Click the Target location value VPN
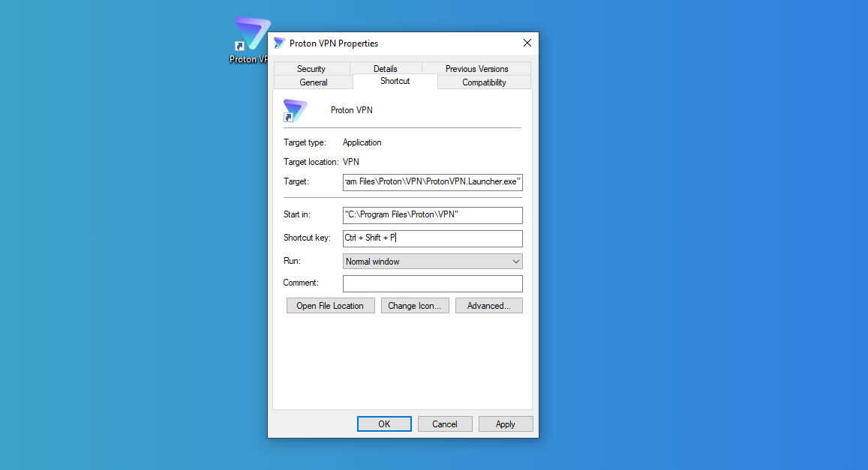 click(351, 162)
